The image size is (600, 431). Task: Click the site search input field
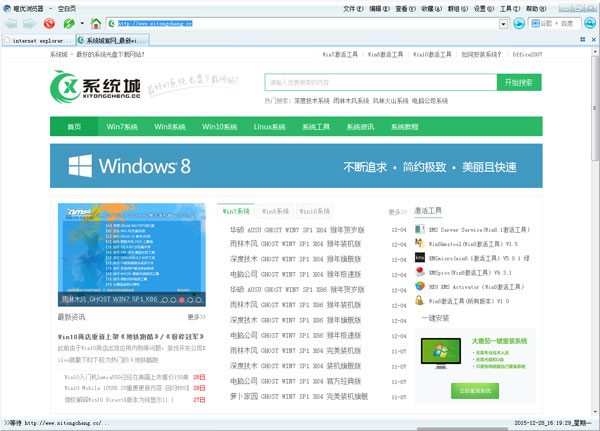click(381, 82)
